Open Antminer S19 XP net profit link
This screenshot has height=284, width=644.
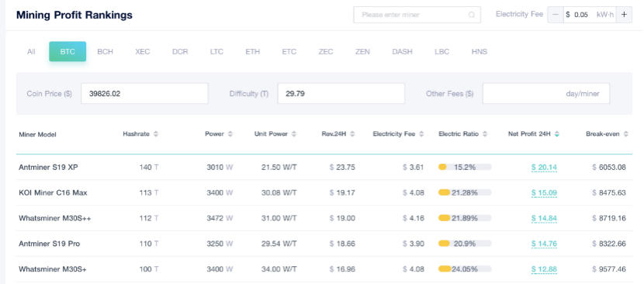click(544, 168)
